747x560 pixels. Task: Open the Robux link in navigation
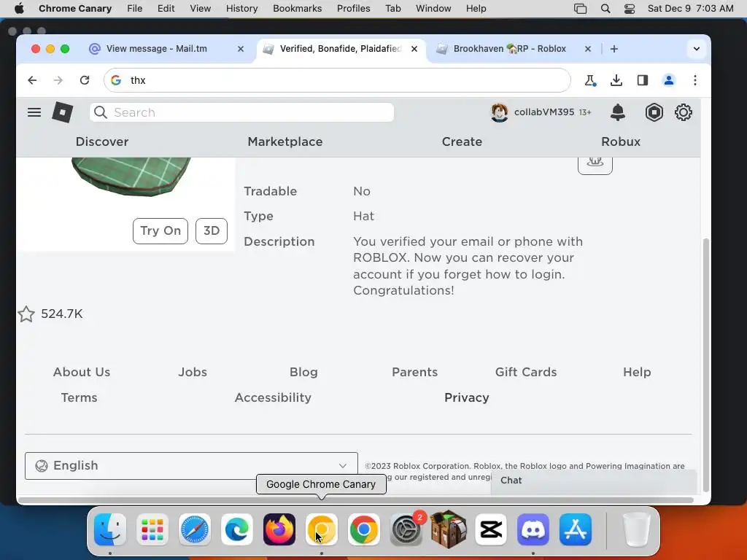[x=620, y=142]
